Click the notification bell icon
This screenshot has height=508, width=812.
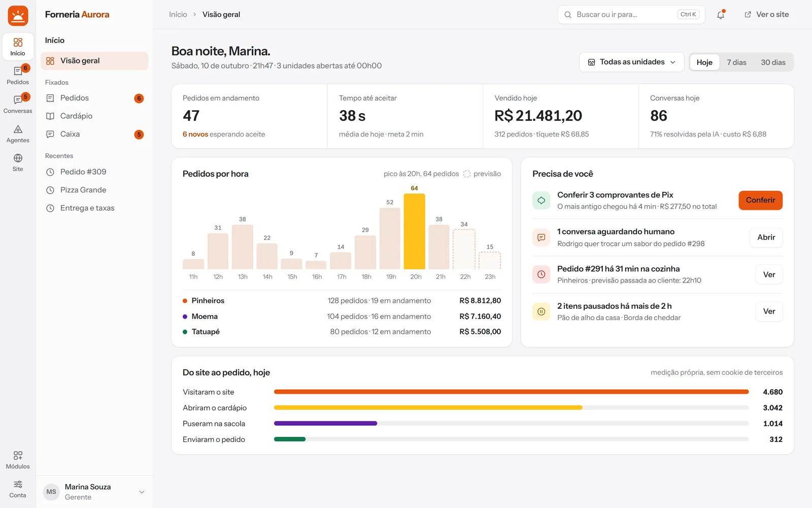tap(721, 15)
